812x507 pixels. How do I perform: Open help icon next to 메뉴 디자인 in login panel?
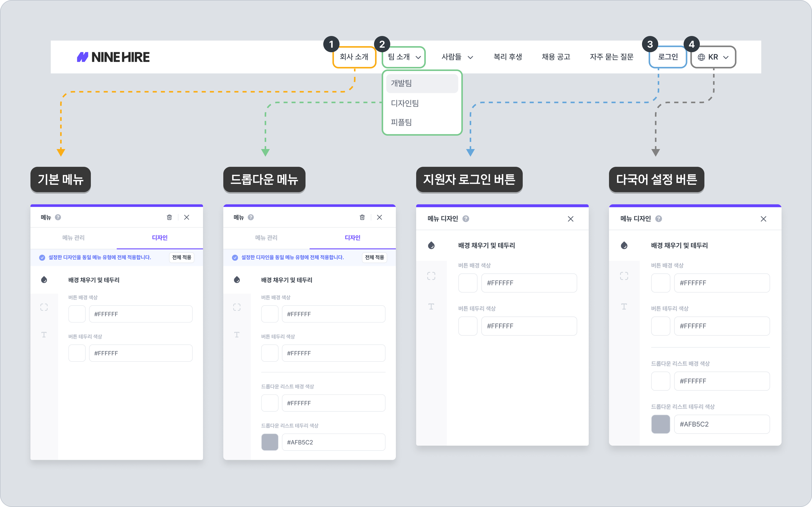pos(466,219)
